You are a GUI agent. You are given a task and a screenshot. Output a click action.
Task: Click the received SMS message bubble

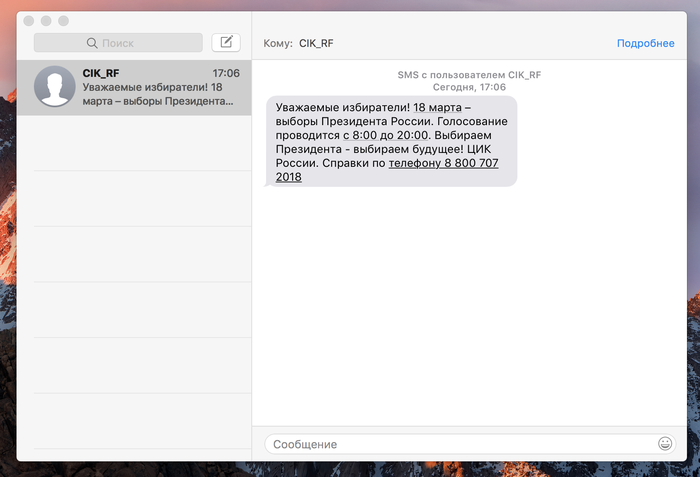tap(392, 142)
